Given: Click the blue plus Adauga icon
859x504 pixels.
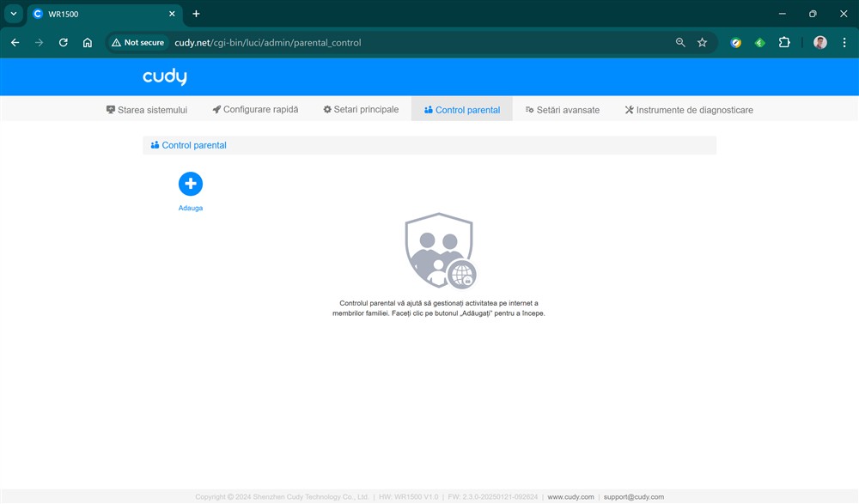Looking at the screenshot, I should 190,184.
